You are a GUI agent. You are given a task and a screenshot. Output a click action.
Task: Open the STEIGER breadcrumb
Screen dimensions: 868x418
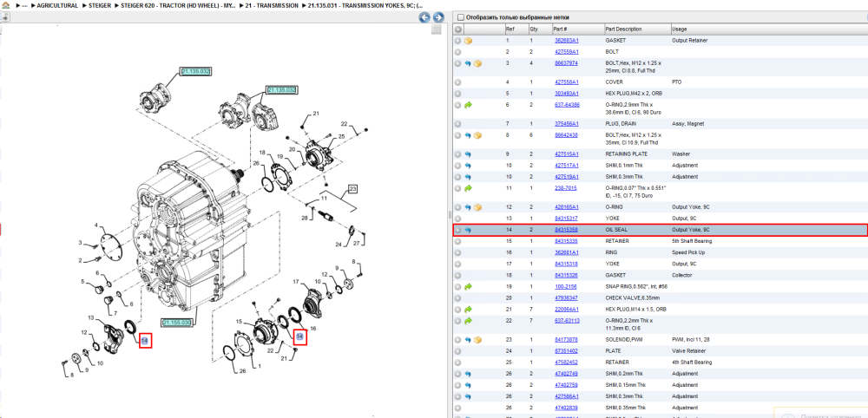pyautogui.click(x=100, y=5)
